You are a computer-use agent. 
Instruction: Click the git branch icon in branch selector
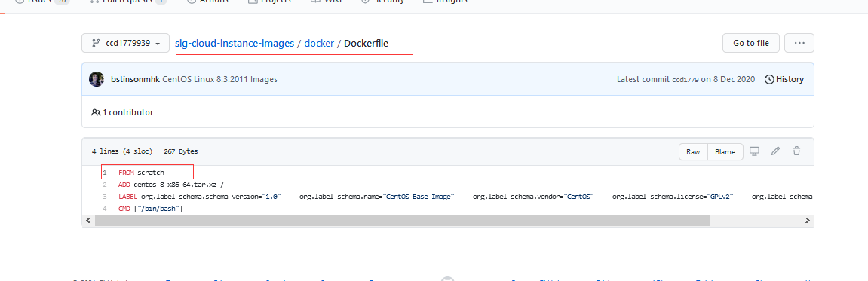tap(95, 43)
